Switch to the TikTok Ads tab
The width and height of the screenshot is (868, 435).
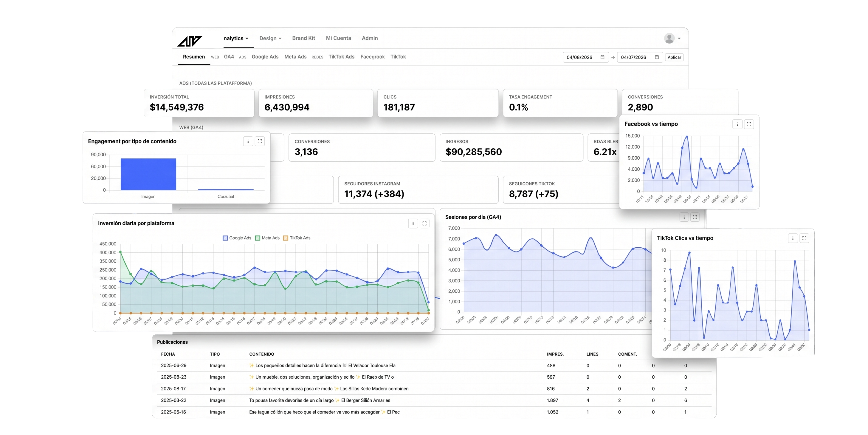[341, 57]
